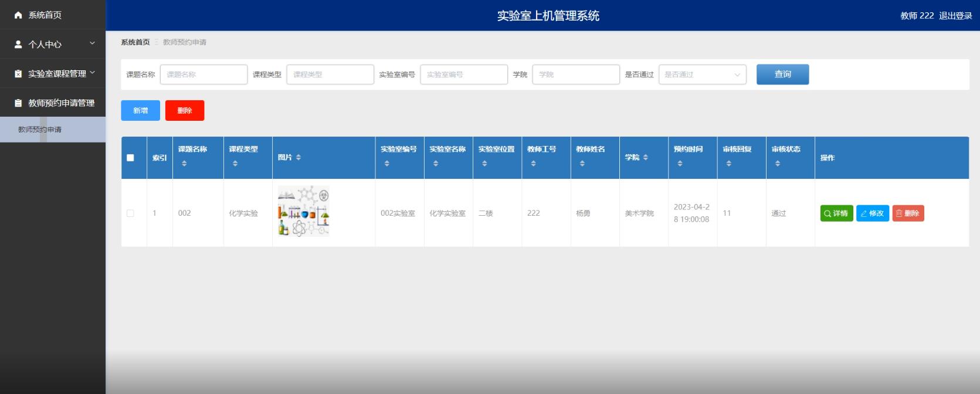Click the clipboard icon beside 实验室课程管理

pos(18,74)
